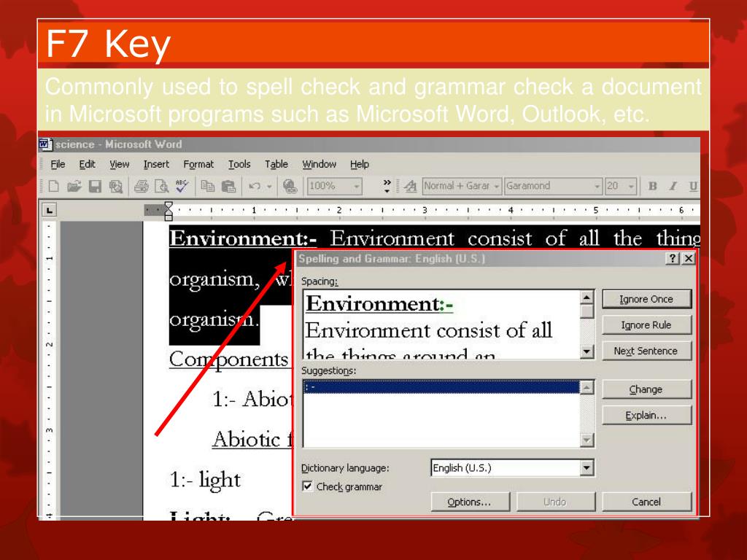The width and height of the screenshot is (747, 560).
Task: Click the Cancel button in the dialog
Action: [x=646, y=502]
